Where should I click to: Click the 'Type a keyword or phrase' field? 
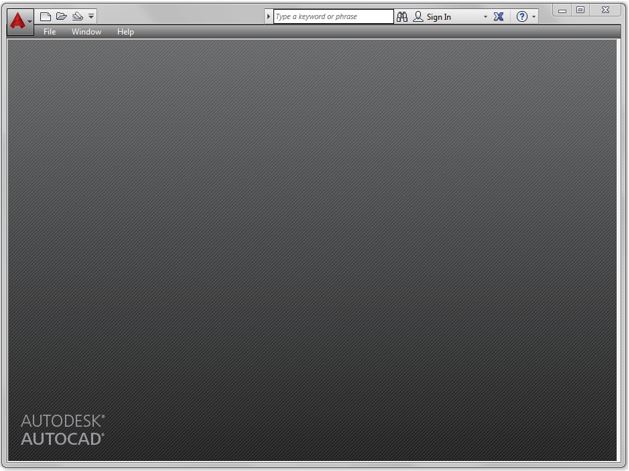coord(333,17)
